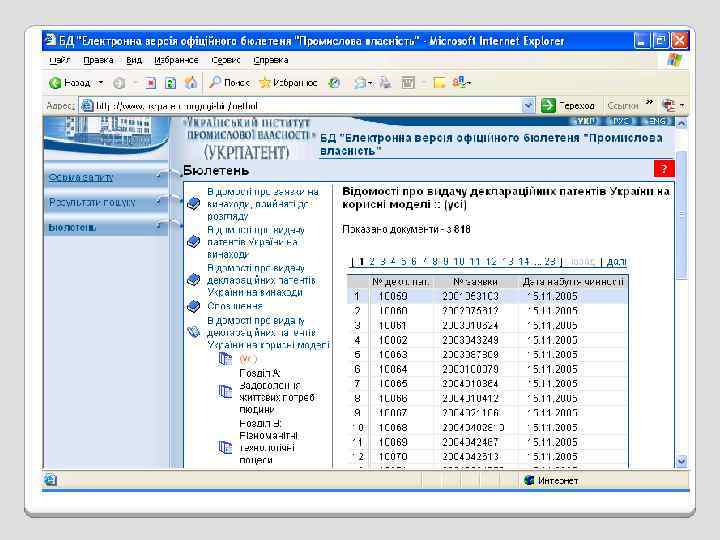Click the red help question mark button

tap(664, 169)
